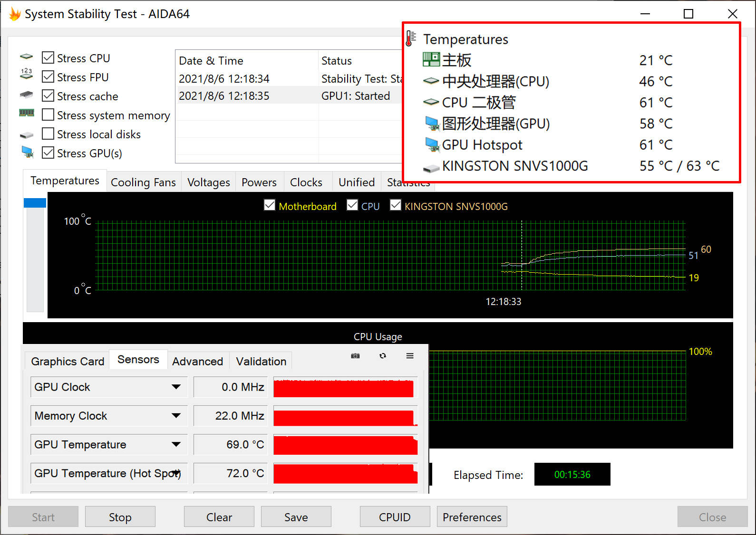Click the elapsed time 00:15:36 display

click(x=572, y=474)
